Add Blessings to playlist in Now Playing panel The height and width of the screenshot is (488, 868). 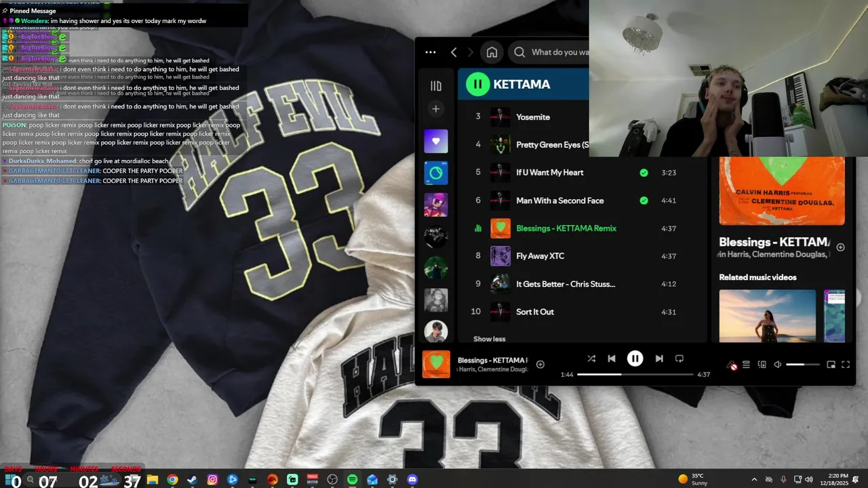coord(840,247)
